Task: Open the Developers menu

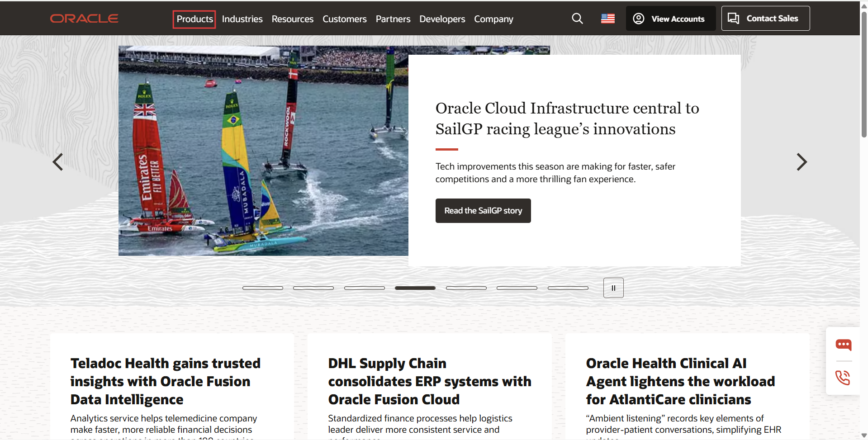Action: click(x=442, y=19)
